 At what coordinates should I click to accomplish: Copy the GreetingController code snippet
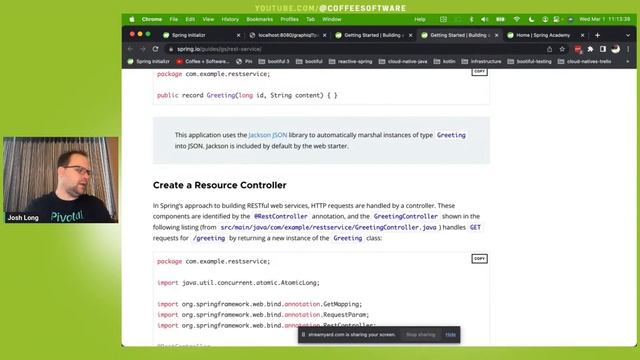click(479, 258)
